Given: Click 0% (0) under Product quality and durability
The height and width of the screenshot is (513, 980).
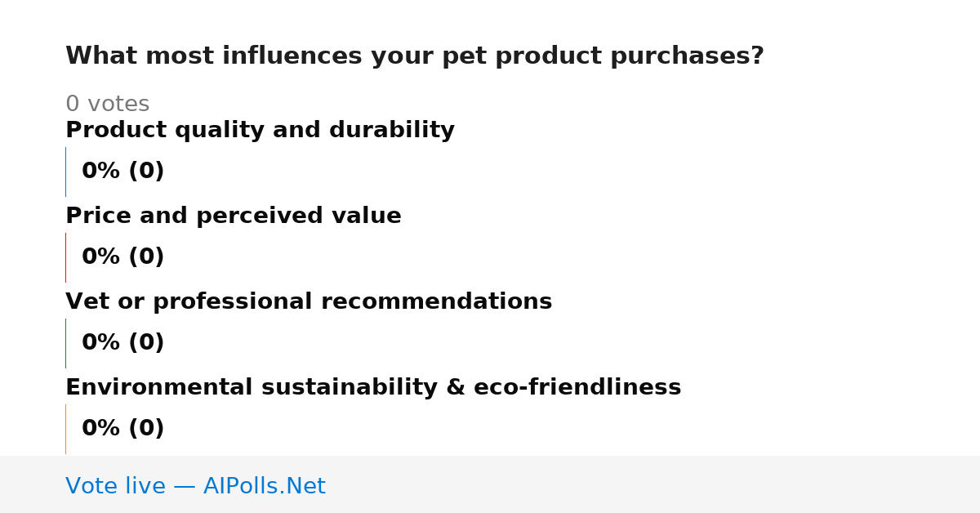Looking at the screenshot, I should [123, 172].
